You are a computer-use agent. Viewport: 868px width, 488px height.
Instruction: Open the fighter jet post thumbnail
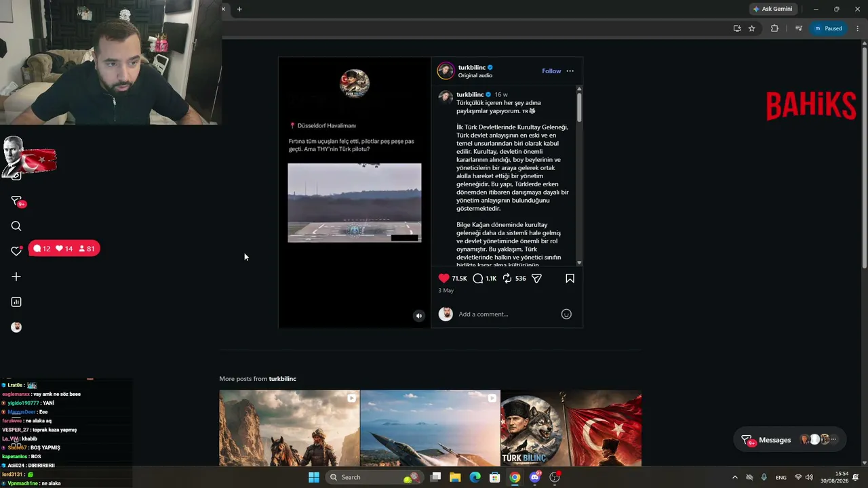point(431,428)
